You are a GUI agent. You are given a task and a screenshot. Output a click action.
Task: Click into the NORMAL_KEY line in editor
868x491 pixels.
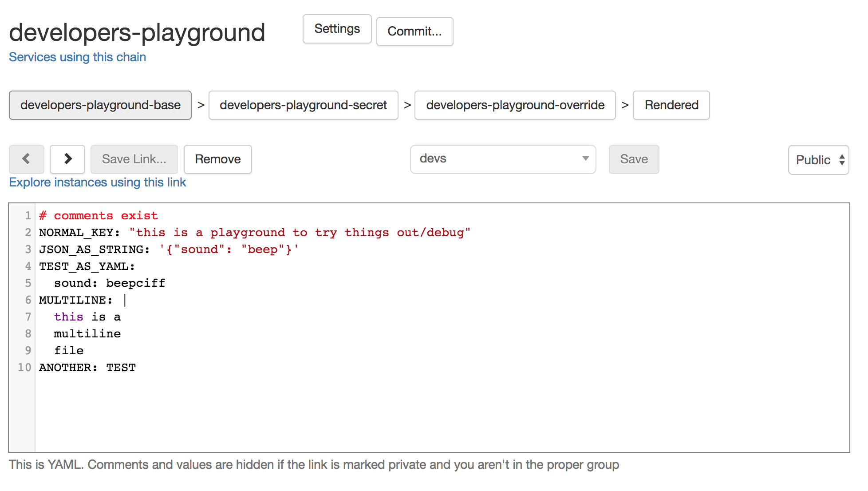(x=254, y=233)
